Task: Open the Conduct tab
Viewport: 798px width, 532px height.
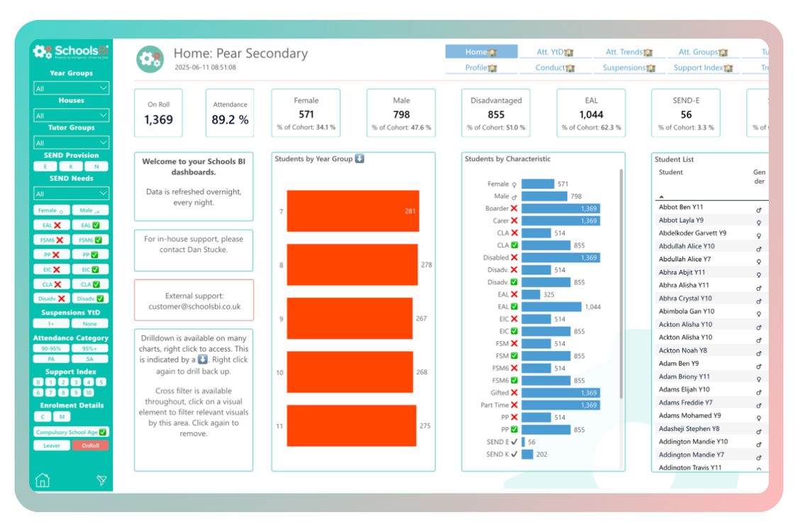Action: click(557, 67)
